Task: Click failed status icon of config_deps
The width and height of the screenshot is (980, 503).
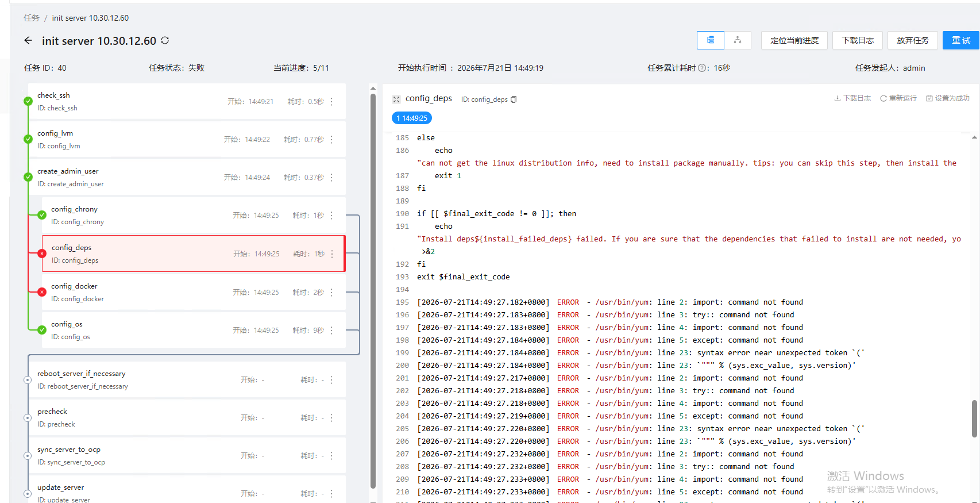Action: click(x=42, y=254)
